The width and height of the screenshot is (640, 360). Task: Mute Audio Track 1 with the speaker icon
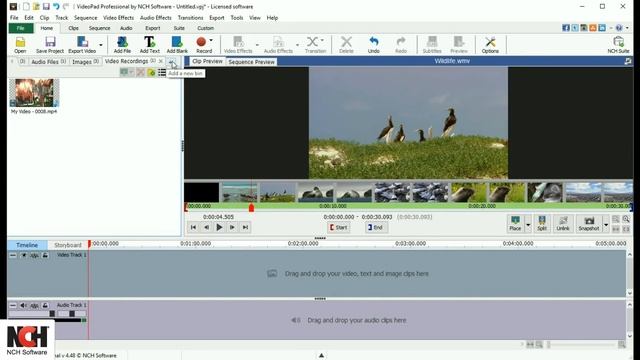point(24,305)
